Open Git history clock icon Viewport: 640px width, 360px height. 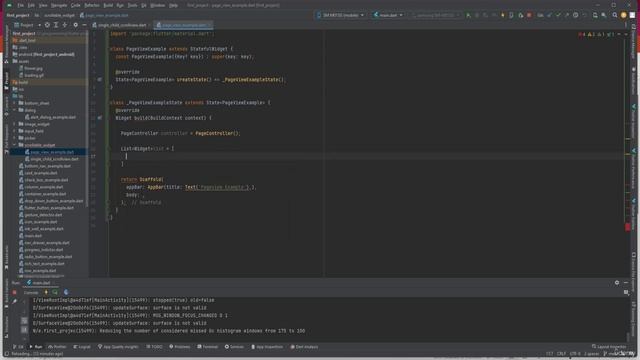click(x=576, y=15)
